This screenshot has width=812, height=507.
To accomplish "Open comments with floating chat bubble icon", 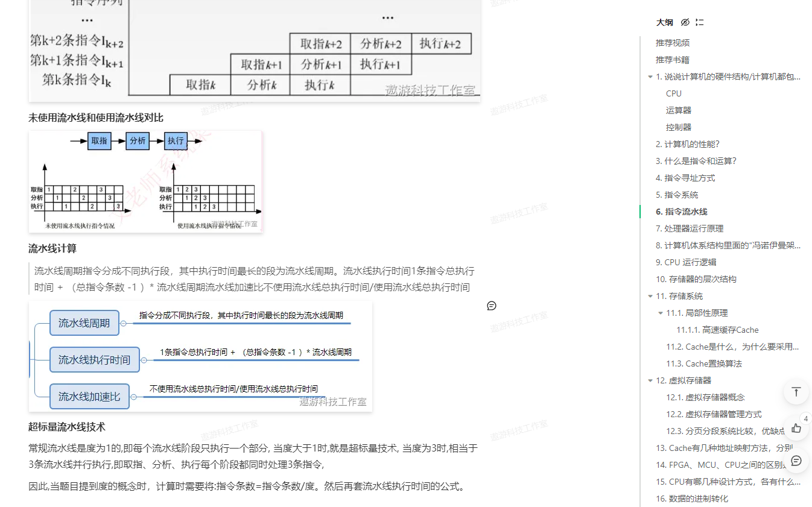I will click(796, 461).
